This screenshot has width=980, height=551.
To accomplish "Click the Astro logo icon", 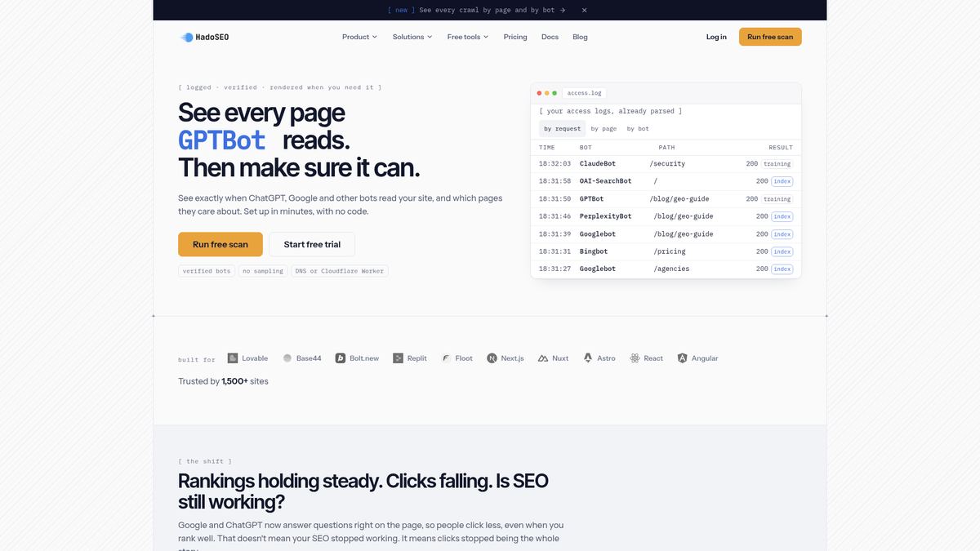I will coord(588,358).
